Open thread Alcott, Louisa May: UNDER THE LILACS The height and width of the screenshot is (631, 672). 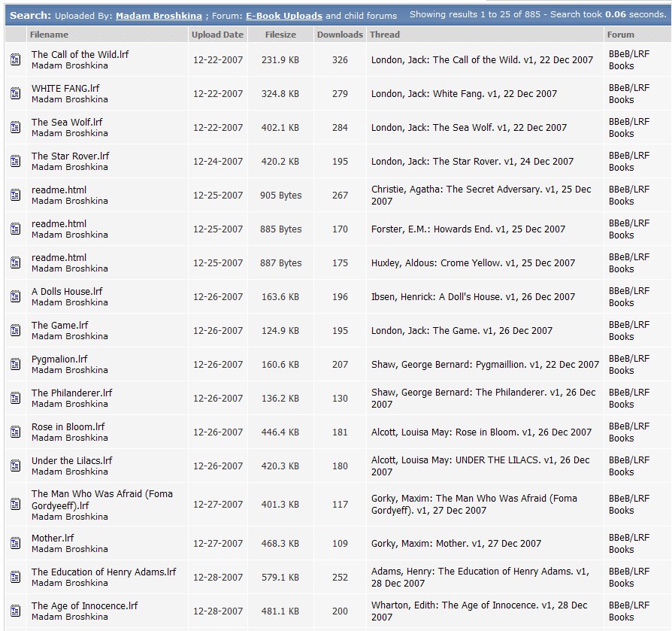pos(480,466)
